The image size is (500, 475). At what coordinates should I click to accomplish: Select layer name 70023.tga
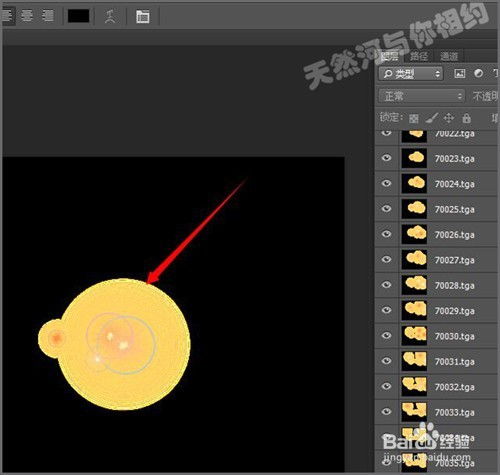(455, 159)
